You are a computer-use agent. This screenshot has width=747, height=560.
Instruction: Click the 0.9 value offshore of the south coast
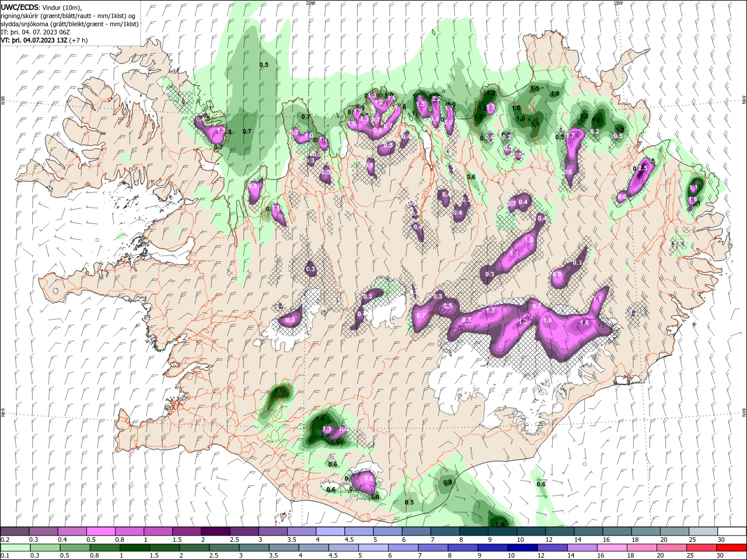click(448, 482)
